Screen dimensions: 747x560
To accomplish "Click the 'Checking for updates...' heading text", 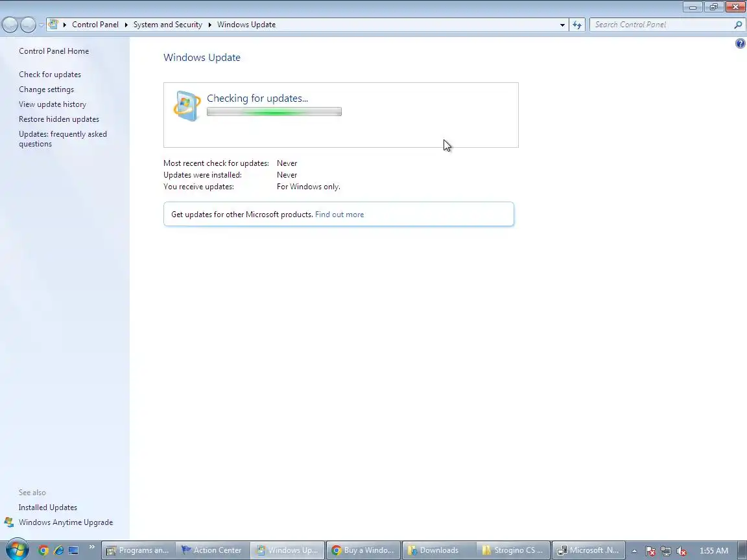I will pyautogui.click(x=257, y=98).
